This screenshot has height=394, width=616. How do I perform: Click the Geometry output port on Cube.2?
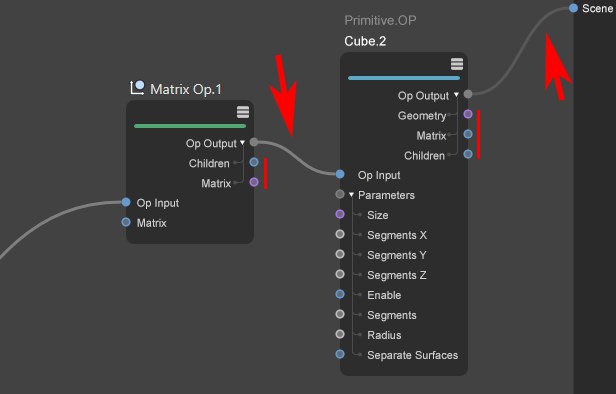point(468,114)
